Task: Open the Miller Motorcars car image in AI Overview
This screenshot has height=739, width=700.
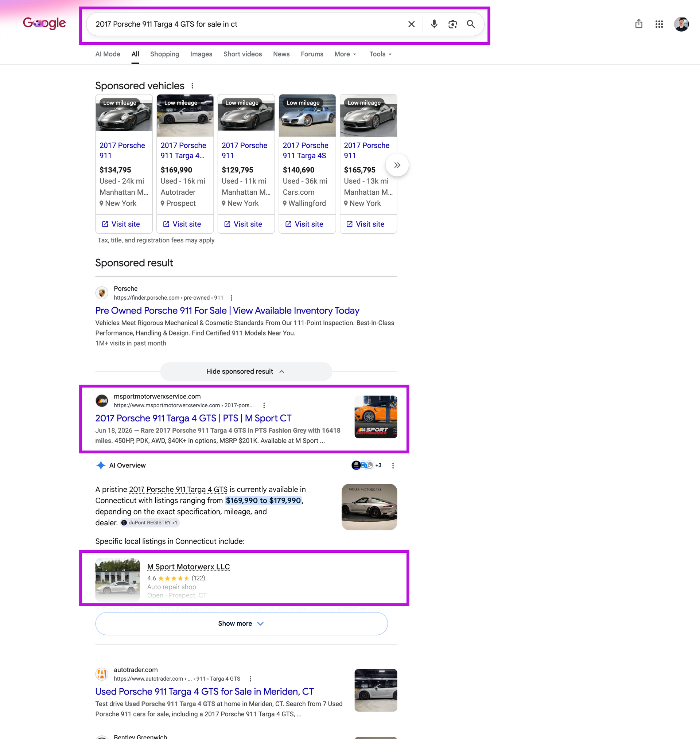Action: (x=369, y=507)
